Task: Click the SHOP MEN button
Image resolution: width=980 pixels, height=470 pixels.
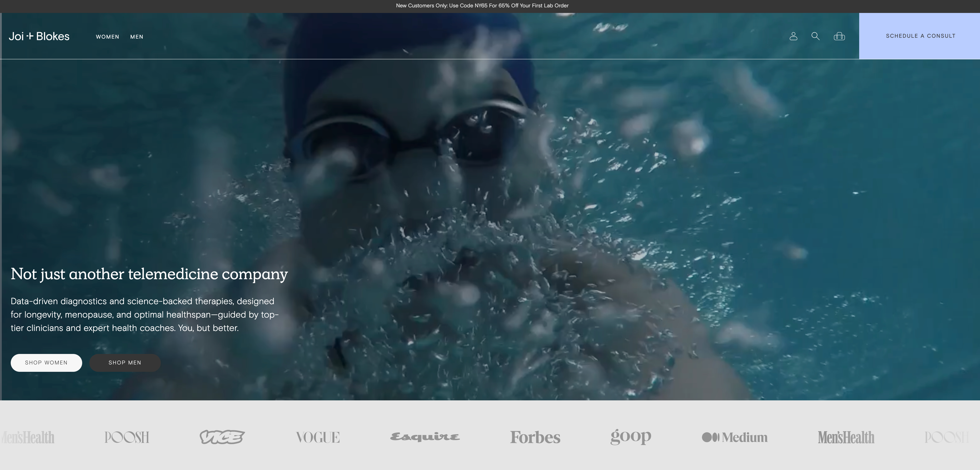Action: 125,363
